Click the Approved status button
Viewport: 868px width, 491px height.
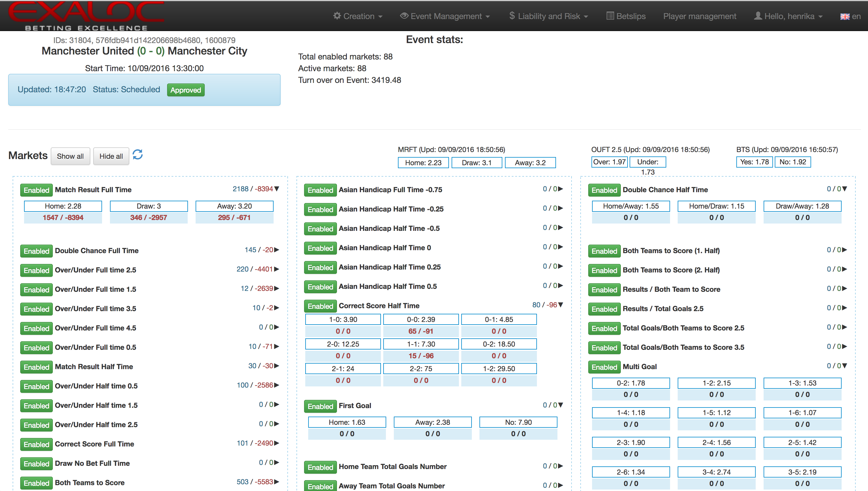point(185,91)
